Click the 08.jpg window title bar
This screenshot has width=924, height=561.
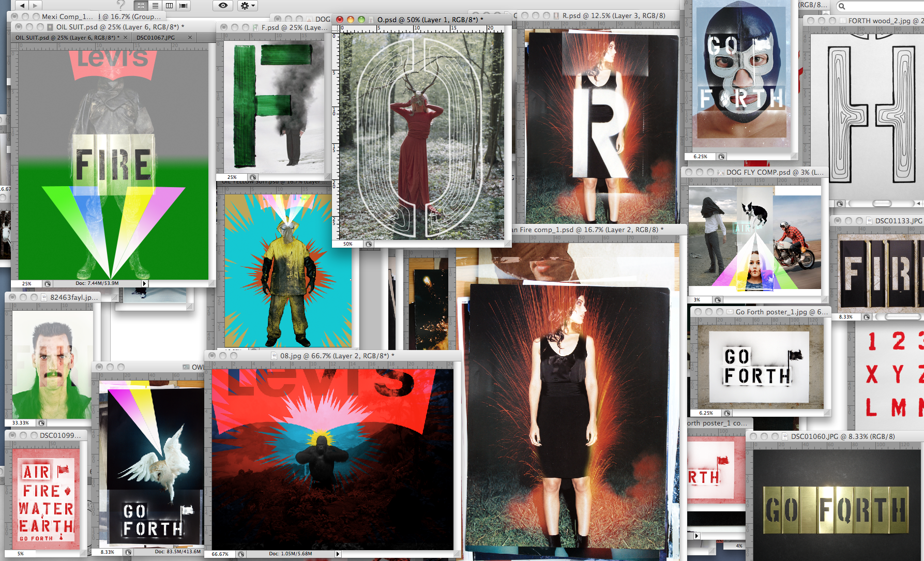(x=333, y=356)
